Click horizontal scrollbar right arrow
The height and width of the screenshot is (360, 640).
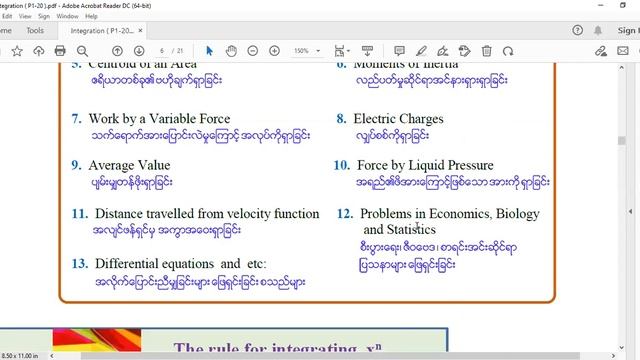(613, 356)
